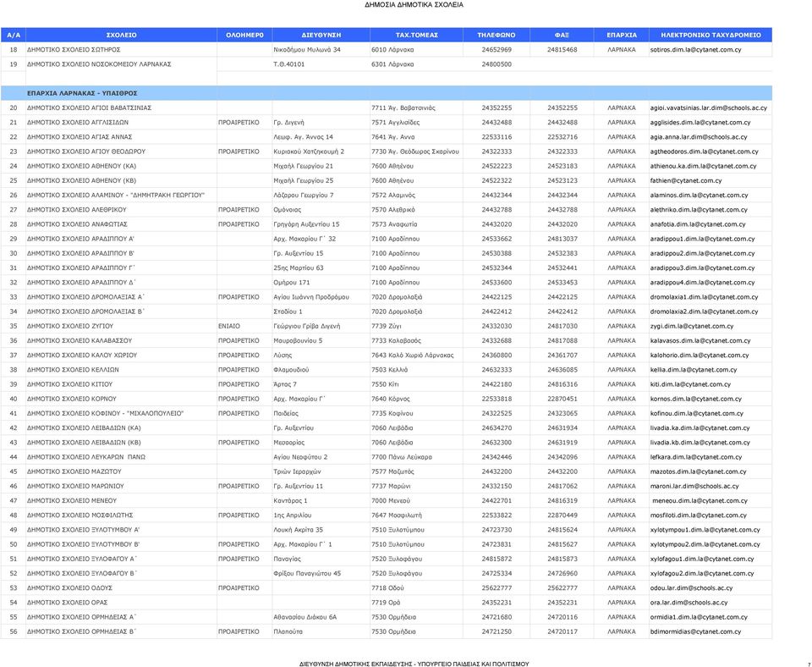Click the ΤΗΛΕΦΩΝΟ column header

point(497,36)
